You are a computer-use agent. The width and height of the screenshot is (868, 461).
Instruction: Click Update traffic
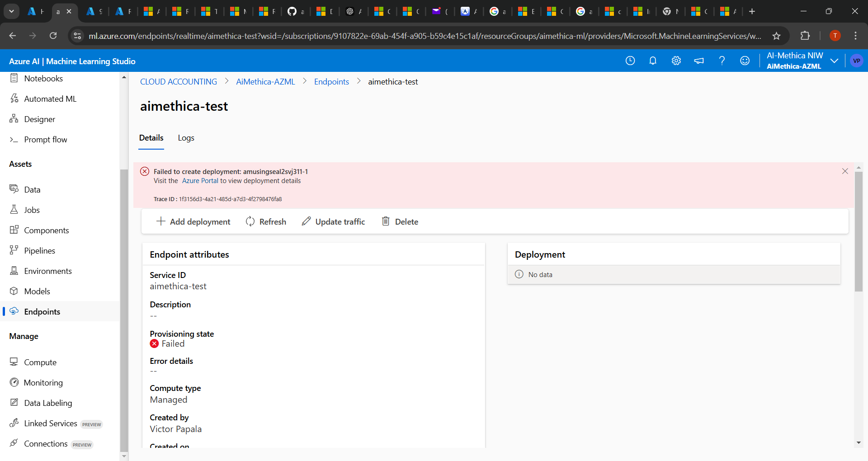tap(333, 221)
